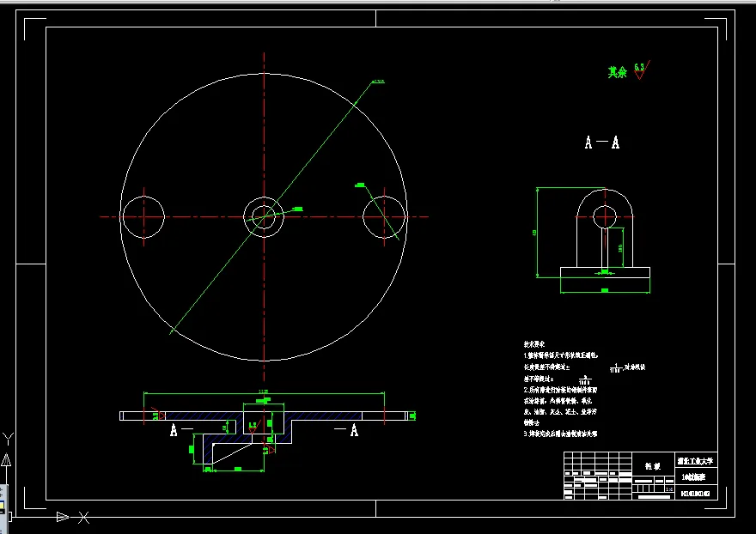Image resolution: width=756 pixels, height=534 pixels.
Task: Select the 技术要求 heading text
Action: pos(534,344)
